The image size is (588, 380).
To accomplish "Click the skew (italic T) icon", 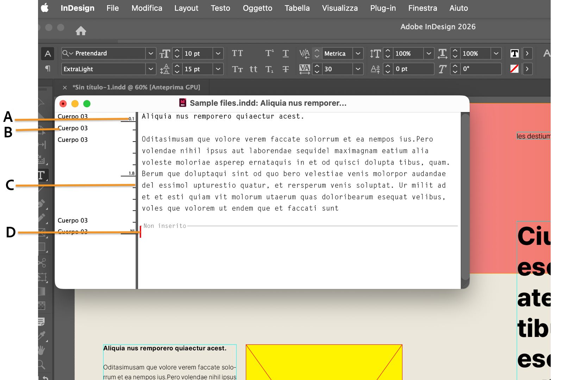I will pos(443,69).
